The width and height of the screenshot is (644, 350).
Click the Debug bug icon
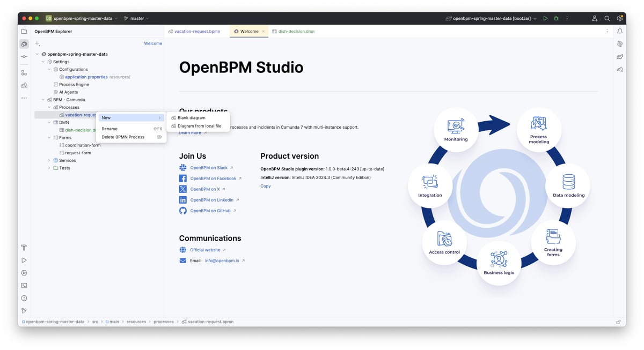[556, 18]
